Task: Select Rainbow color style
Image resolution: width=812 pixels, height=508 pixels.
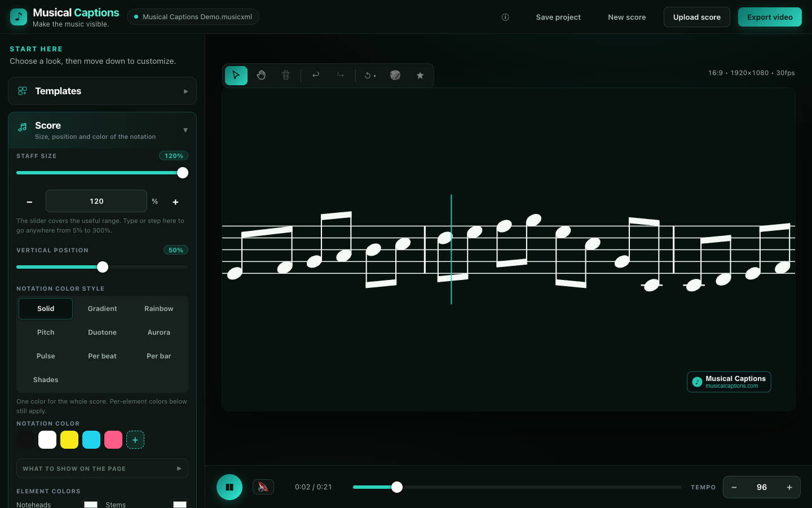Action: (x=159, y=309)
